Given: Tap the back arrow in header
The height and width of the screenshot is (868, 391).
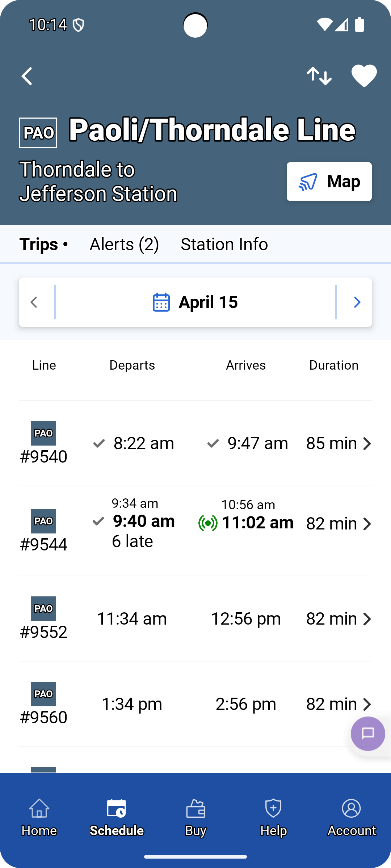Looking at the screenshot, I should 27,76.
